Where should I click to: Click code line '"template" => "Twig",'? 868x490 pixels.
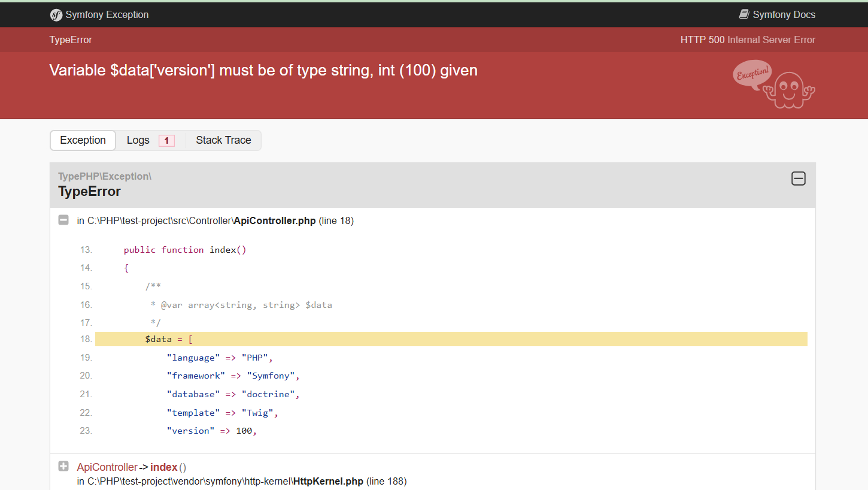coord(223,413)
